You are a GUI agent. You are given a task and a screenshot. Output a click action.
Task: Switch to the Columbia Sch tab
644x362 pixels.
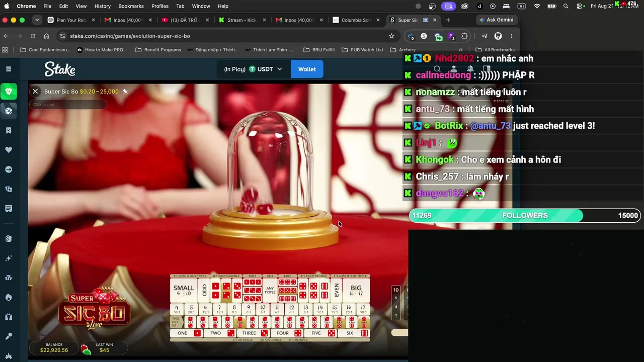pyautogui.click(x=356, y=20)
